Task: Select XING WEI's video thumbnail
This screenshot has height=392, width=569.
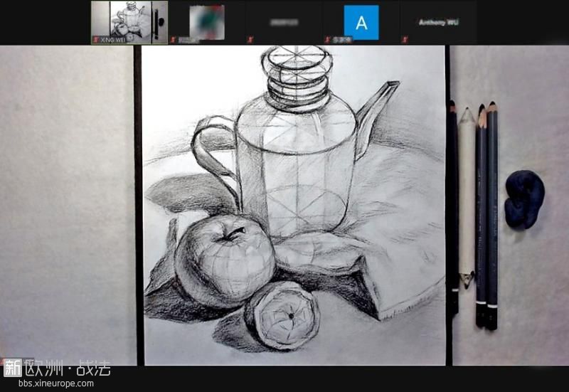Action: 129,20
